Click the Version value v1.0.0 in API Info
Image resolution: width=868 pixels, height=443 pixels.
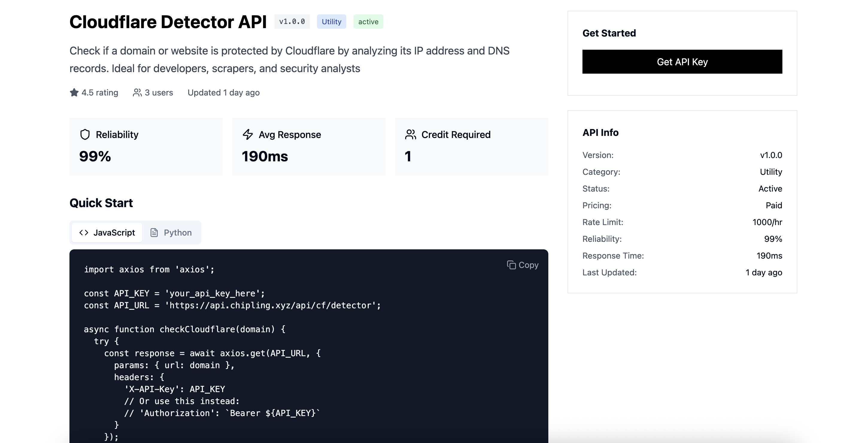(771, 155)
